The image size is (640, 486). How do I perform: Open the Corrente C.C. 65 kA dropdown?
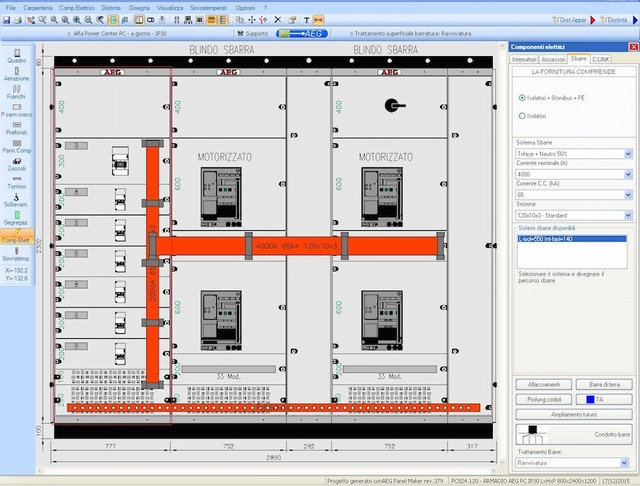point(628,195)
